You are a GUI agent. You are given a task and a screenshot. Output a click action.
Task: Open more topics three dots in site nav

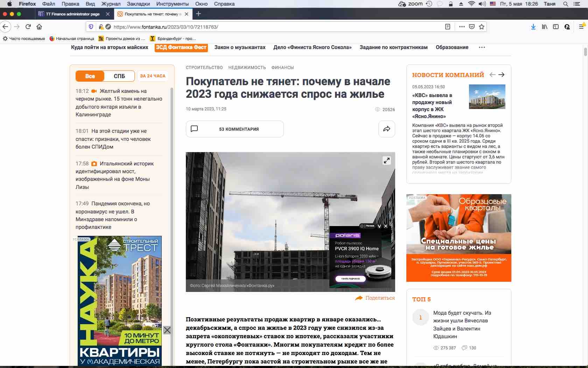[482, 47]
